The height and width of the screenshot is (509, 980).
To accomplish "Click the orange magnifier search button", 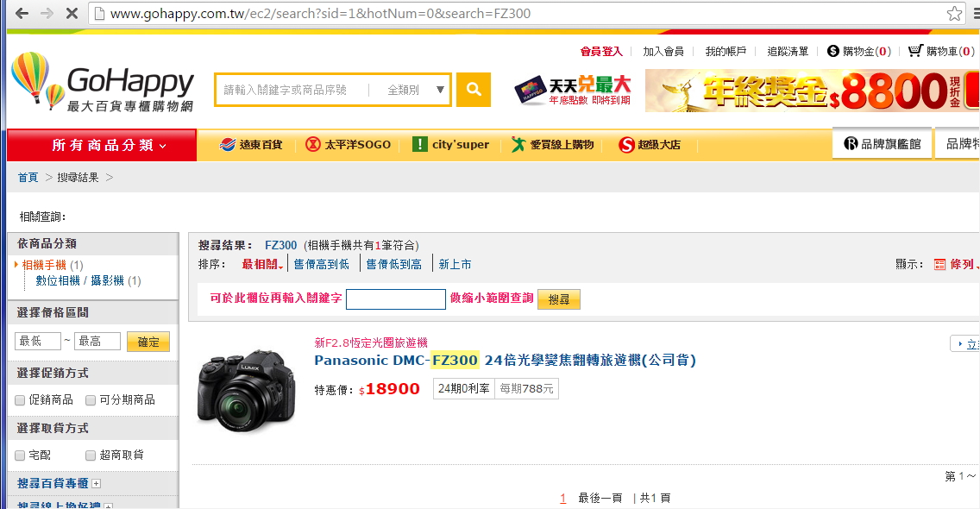I will pos(473,90).
